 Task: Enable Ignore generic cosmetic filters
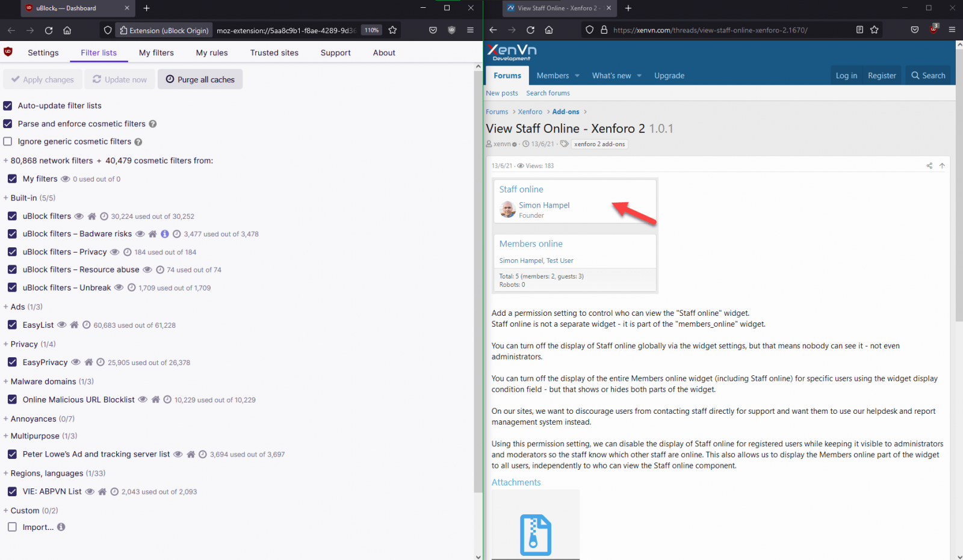(8, 142)
